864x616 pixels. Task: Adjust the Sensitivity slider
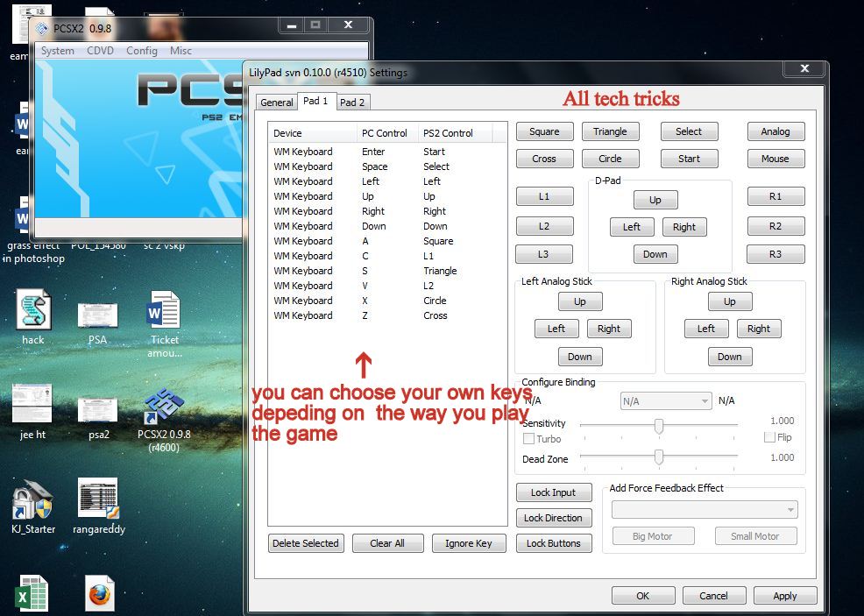[x=658, y=427]
